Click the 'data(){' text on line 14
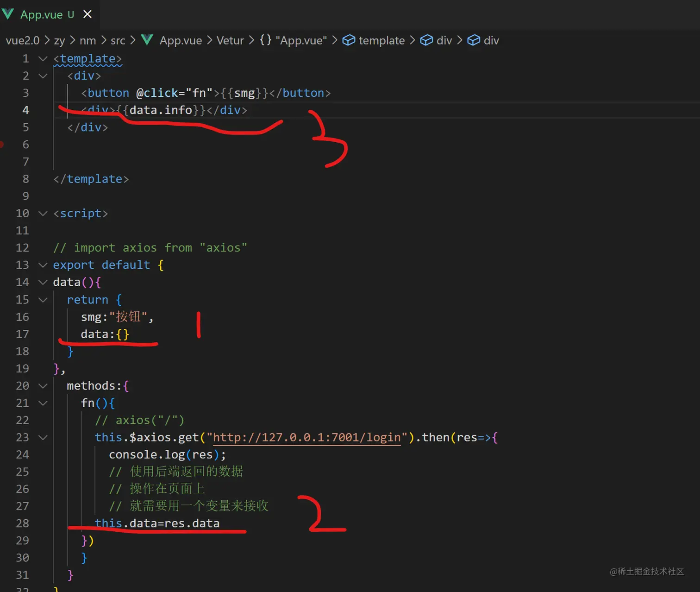700x592 pixels. click(x=77, y=282)
